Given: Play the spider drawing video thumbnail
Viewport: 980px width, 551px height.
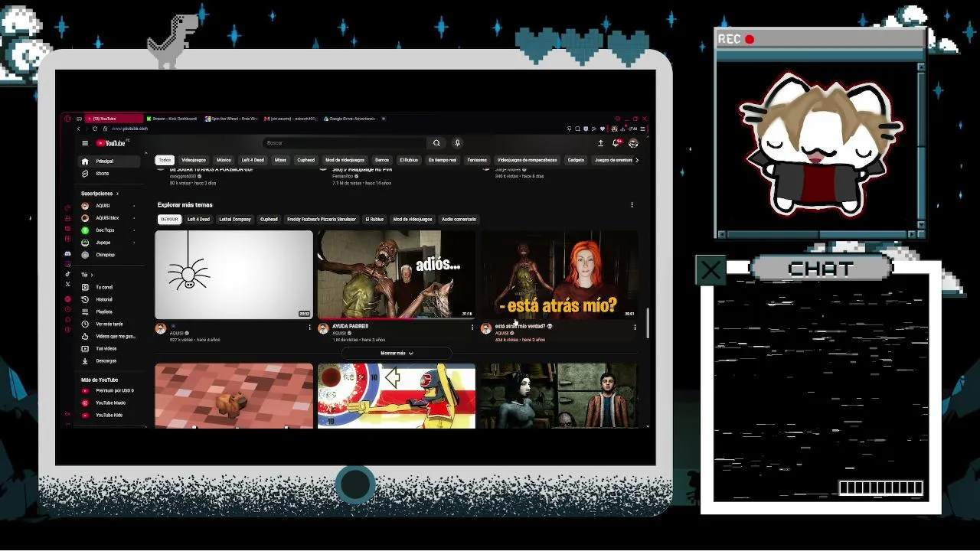Looking at the screenshot, I should pos(234,275).
